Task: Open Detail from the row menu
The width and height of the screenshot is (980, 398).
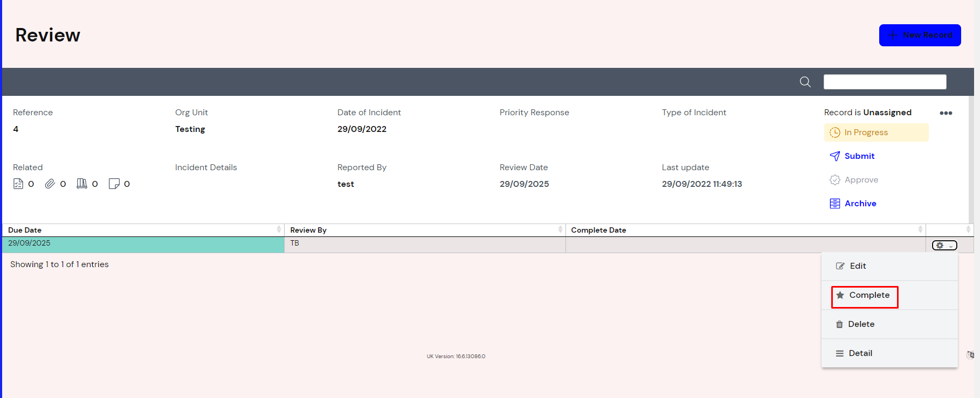Action: pos(860,353)
